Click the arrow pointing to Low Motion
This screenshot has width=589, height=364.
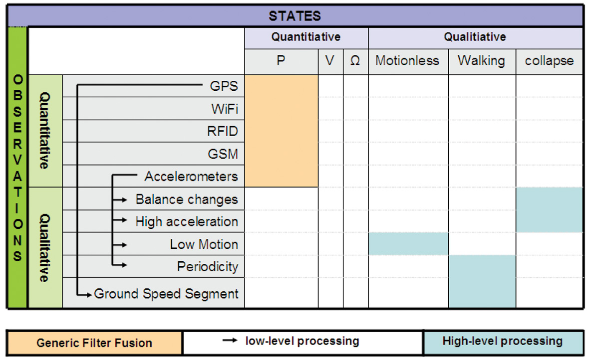(121, 245)
